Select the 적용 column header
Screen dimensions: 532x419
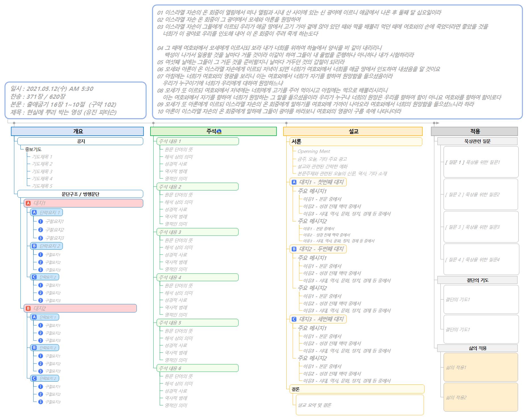tap(474, 131)
